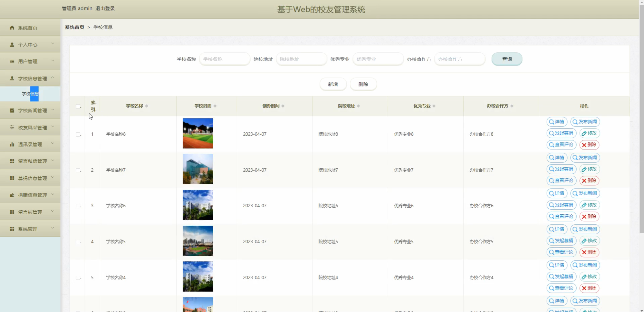The width and height of the screenshot is (644, 312).
Task: Click the bar chart icon for 通讯录管理
Action: (x=12, y=144)
